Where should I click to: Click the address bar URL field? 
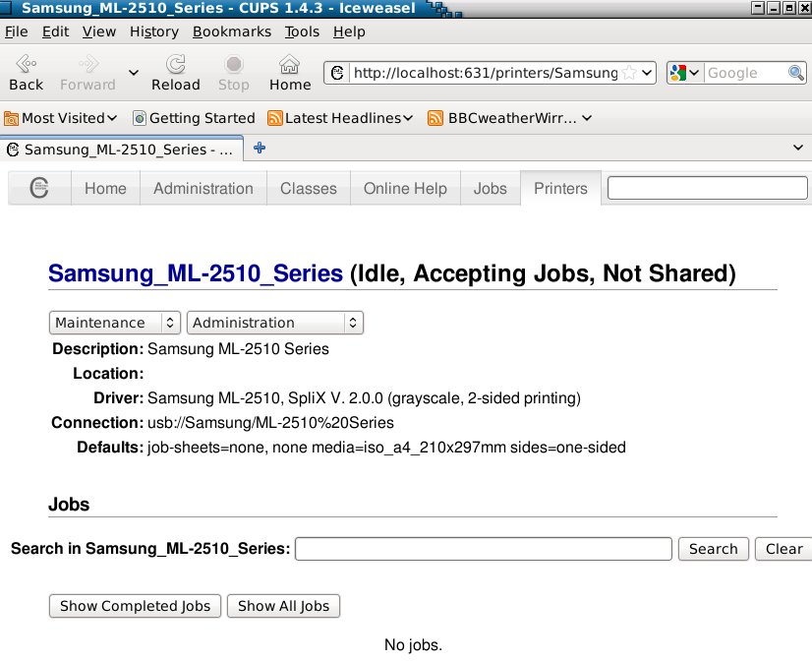(x=485, y=73)
